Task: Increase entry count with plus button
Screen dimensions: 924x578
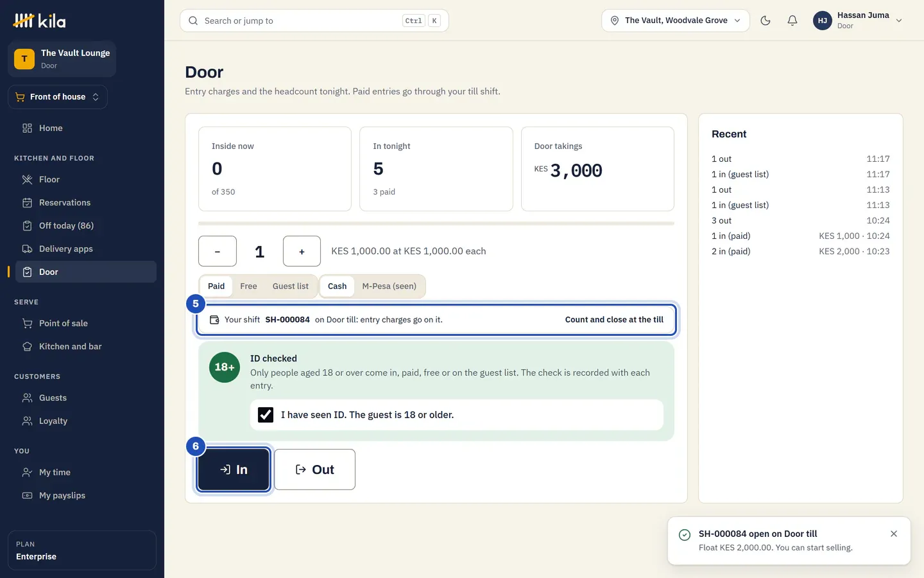Action: (x=302, y=251)
